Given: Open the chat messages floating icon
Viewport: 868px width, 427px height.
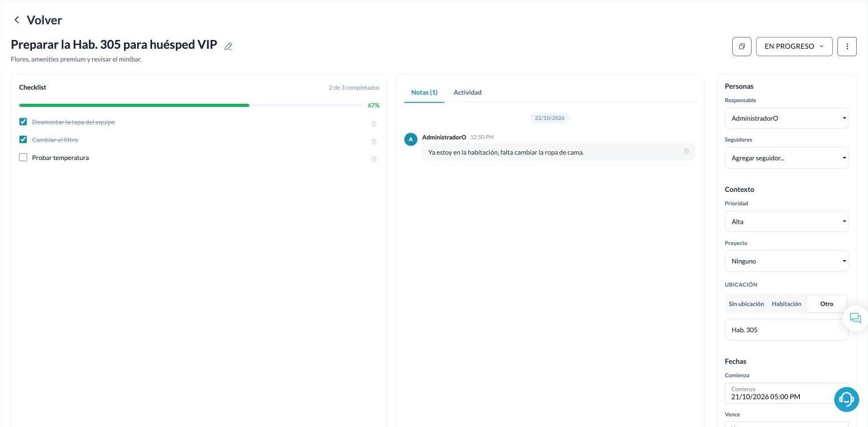Looking at the screenshot, I should tap(855, 318).
